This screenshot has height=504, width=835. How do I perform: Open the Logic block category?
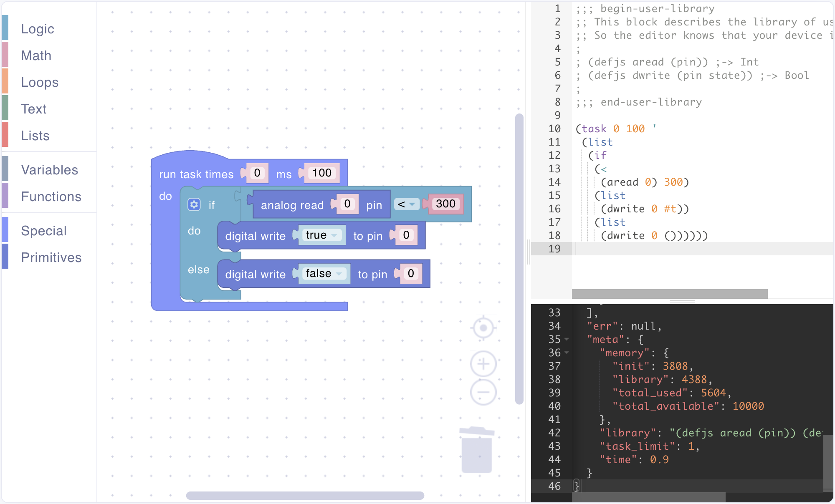(x=38, y=29)
